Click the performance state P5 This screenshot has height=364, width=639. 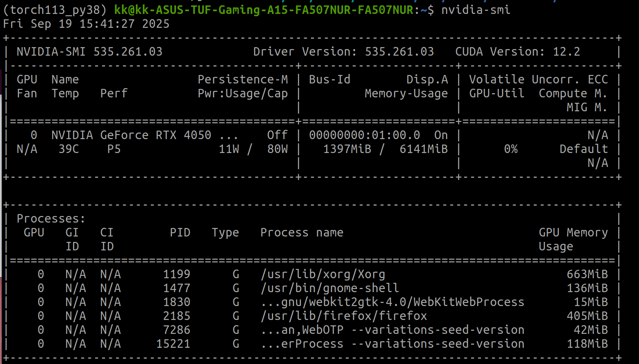click(x=114, y=149)
